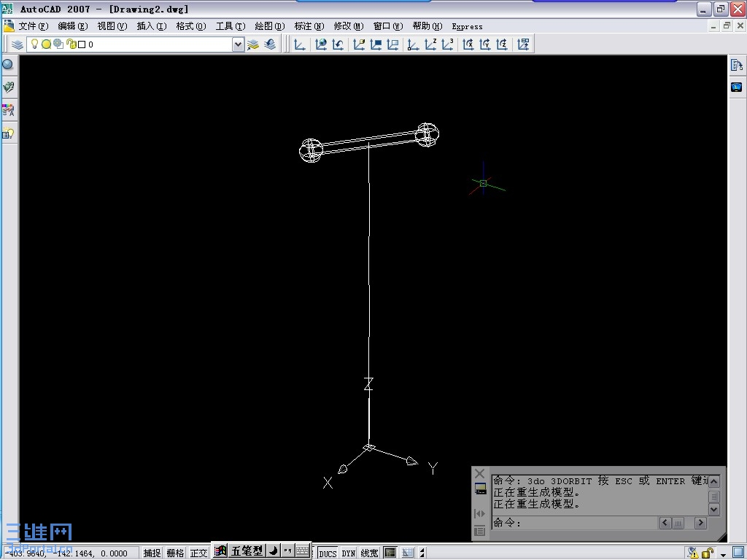Click the blue sphere icon in left sidebar

pos(8,64)
